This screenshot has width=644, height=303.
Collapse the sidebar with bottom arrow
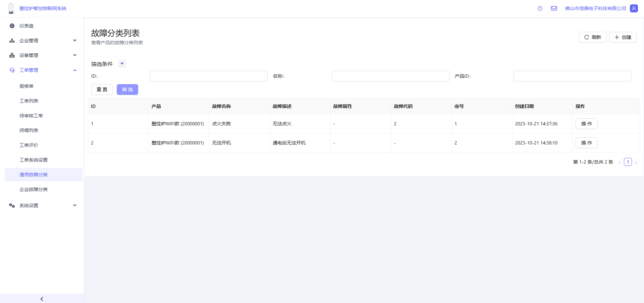click(42, 299)
